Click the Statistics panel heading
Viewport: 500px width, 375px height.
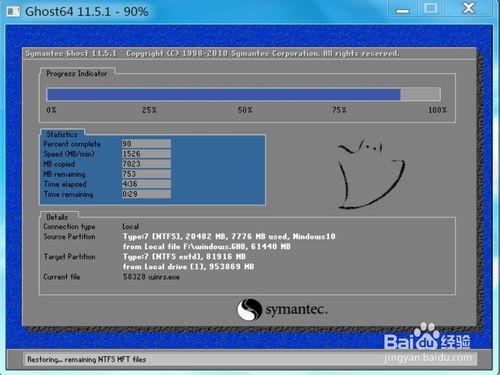pos(62,134)
